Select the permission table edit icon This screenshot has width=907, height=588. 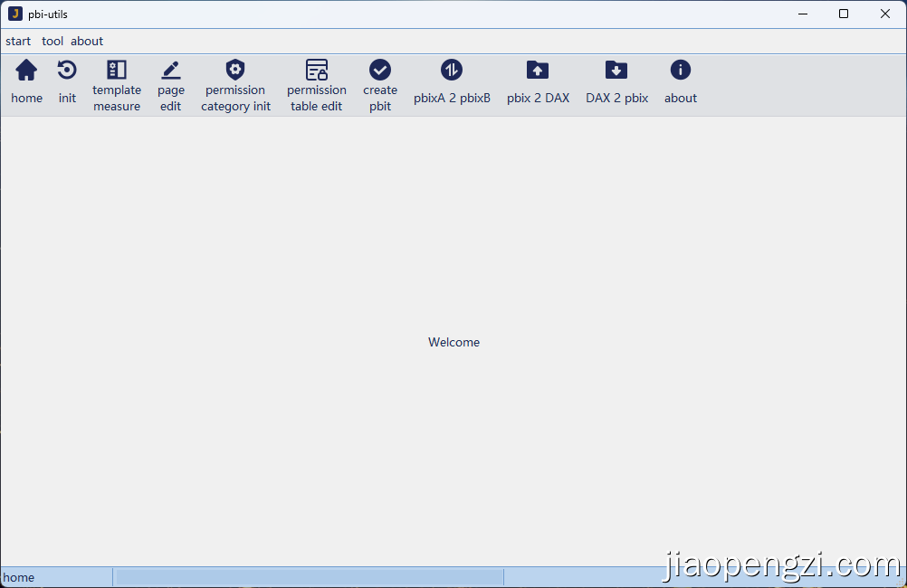[317, 71]
